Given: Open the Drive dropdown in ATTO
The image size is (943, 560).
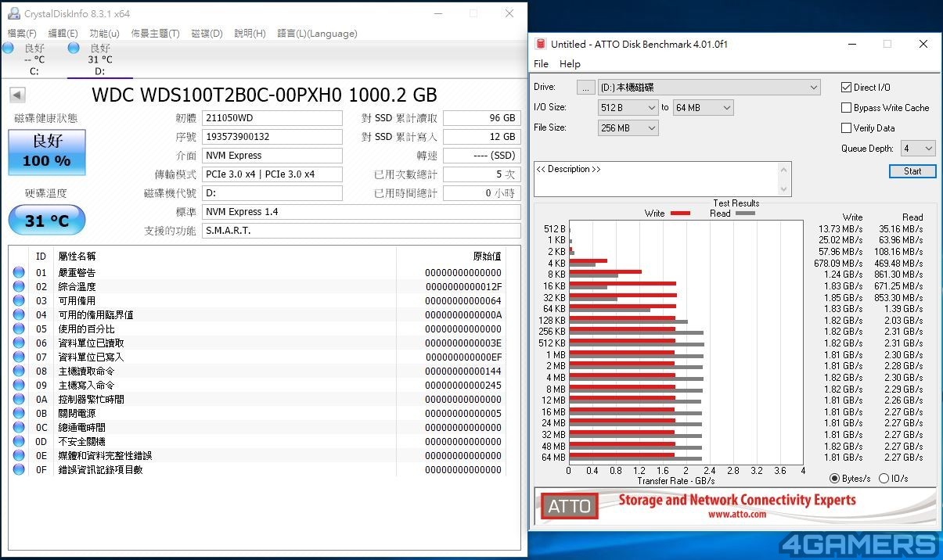Looking at the screenshot, I should (709, 87).
